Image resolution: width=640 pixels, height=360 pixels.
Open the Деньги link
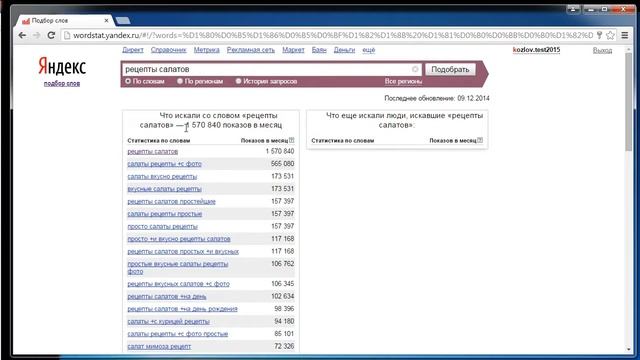click(x=344, y=50)
